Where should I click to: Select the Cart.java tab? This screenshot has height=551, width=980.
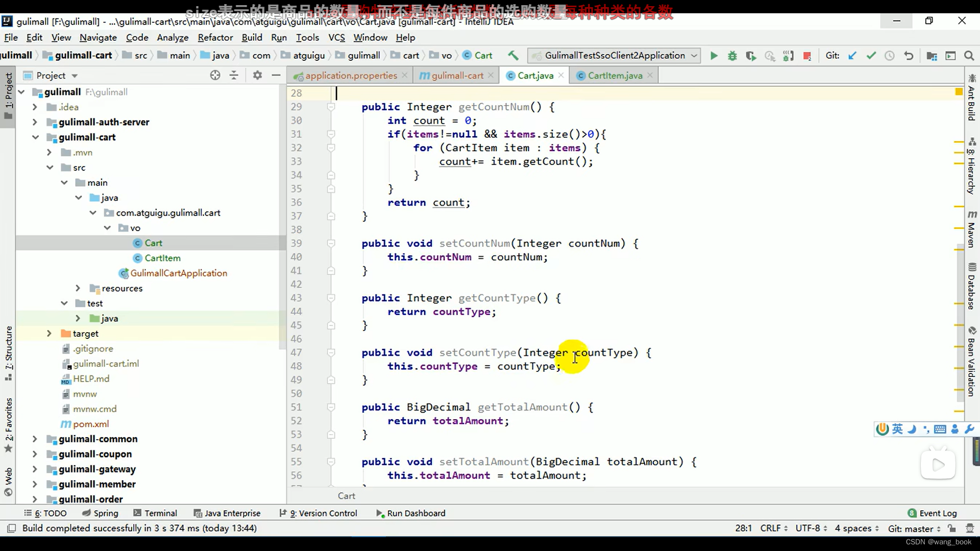(x=535, y=76)
